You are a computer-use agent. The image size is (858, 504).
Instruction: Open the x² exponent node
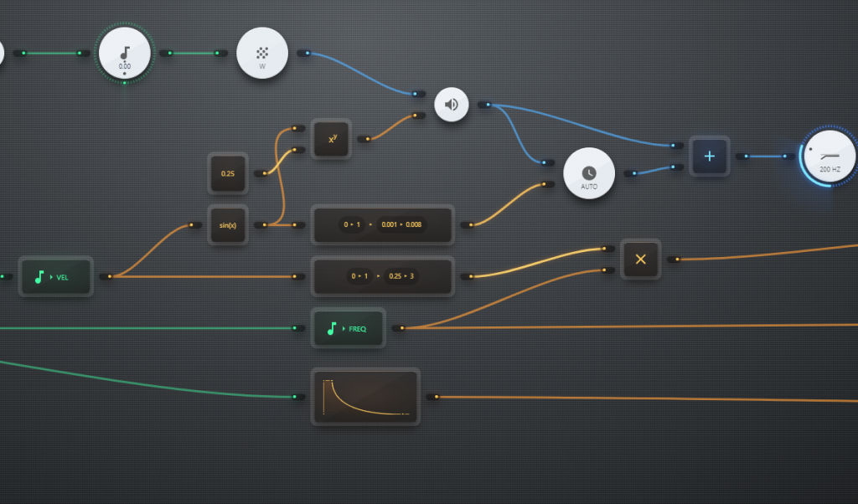[x=330, y=139]
